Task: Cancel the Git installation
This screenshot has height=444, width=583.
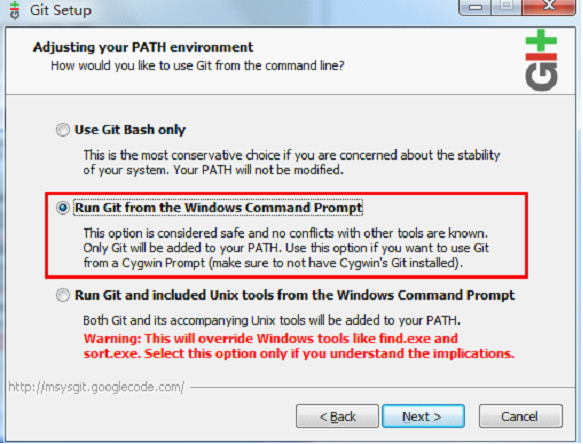Action: click(521, 416)
